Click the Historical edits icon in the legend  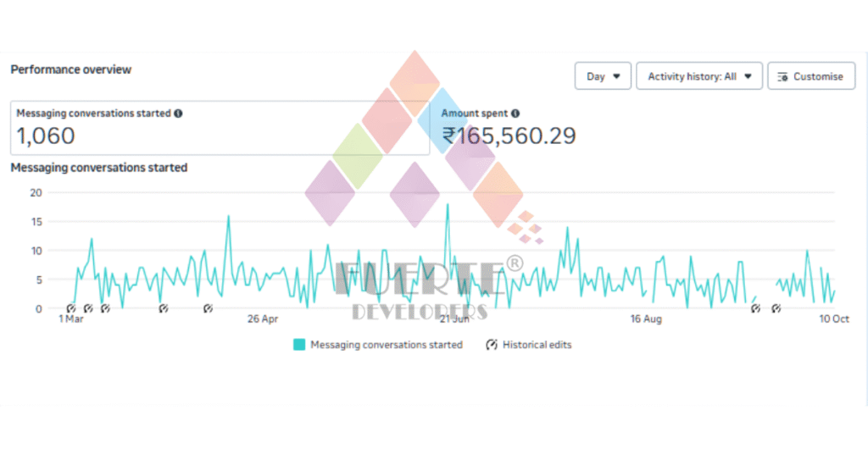pos(492,345)
